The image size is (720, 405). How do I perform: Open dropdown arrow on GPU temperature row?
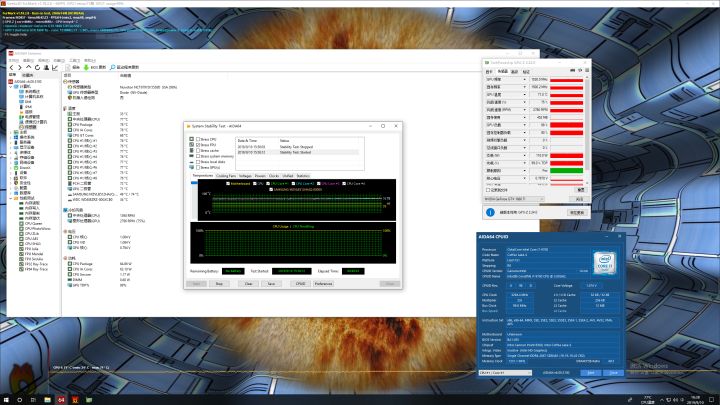pos(524,95)
